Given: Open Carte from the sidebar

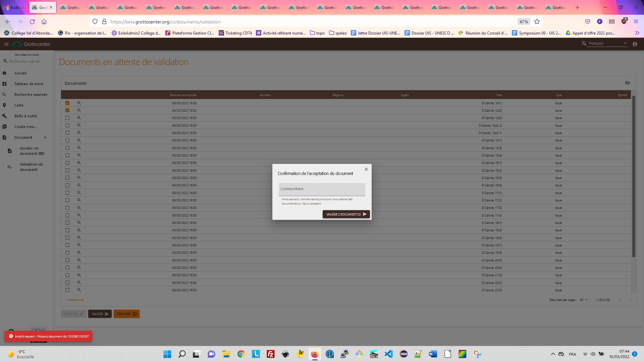Looking at the screenshot, I should tap(19, 105).
